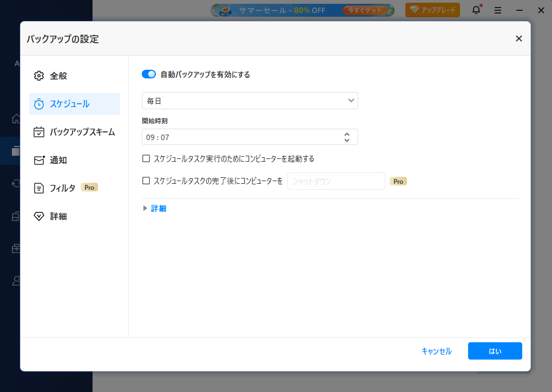Click the envelope icon beside 通知
This screenshot has height=392, width=552.
39,161
